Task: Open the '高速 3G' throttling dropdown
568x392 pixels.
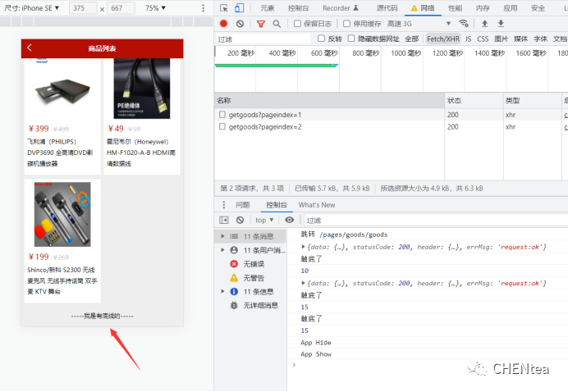Action: point(419,24)
